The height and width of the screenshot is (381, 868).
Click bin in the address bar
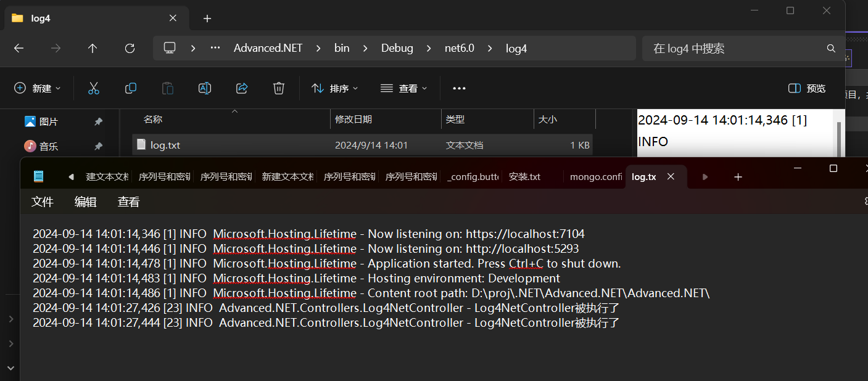tap(342, 48)
